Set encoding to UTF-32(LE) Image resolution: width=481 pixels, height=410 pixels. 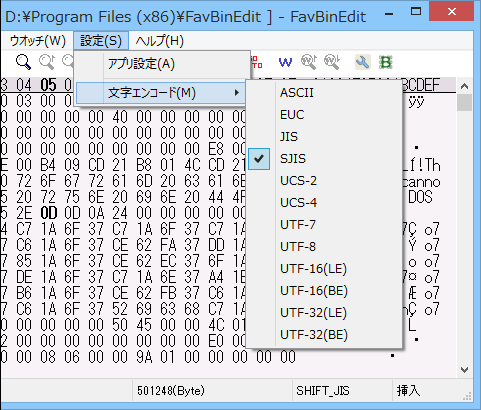[324, 313]
